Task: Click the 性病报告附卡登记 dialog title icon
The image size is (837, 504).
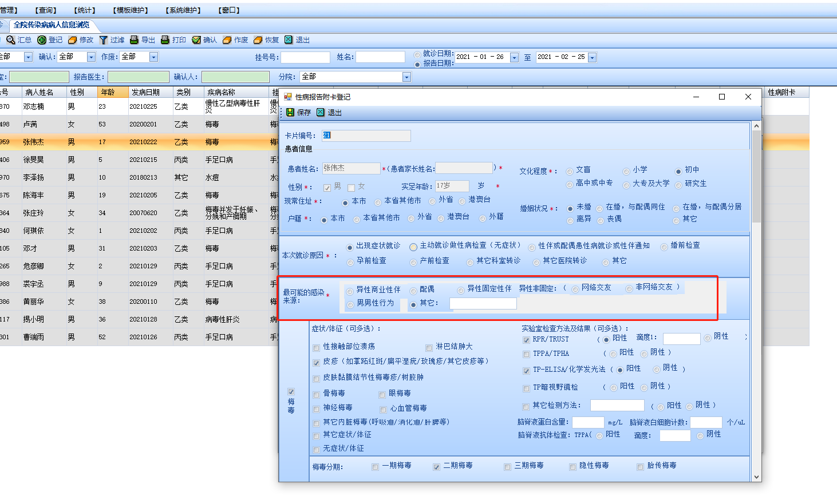Action: point(288,97)
